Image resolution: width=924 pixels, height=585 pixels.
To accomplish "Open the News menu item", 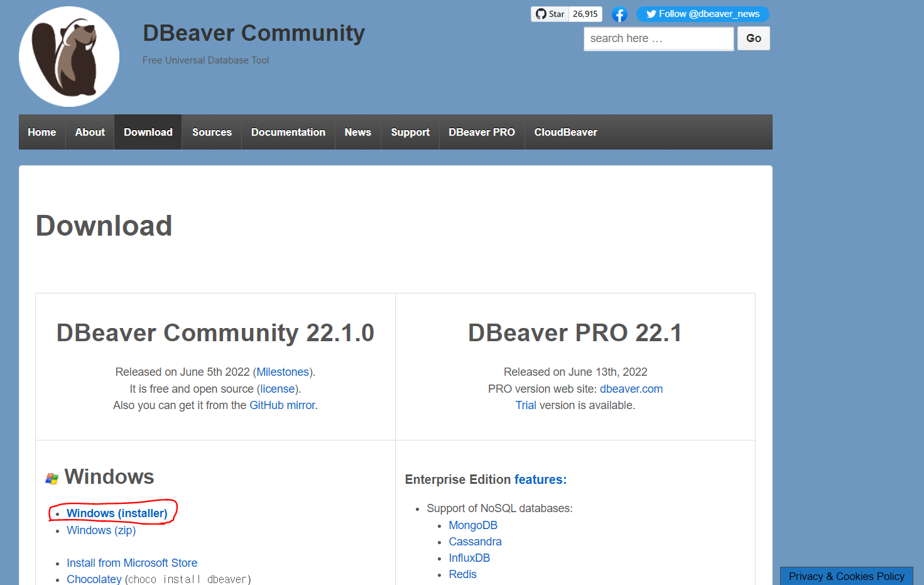I will (358, 132).
